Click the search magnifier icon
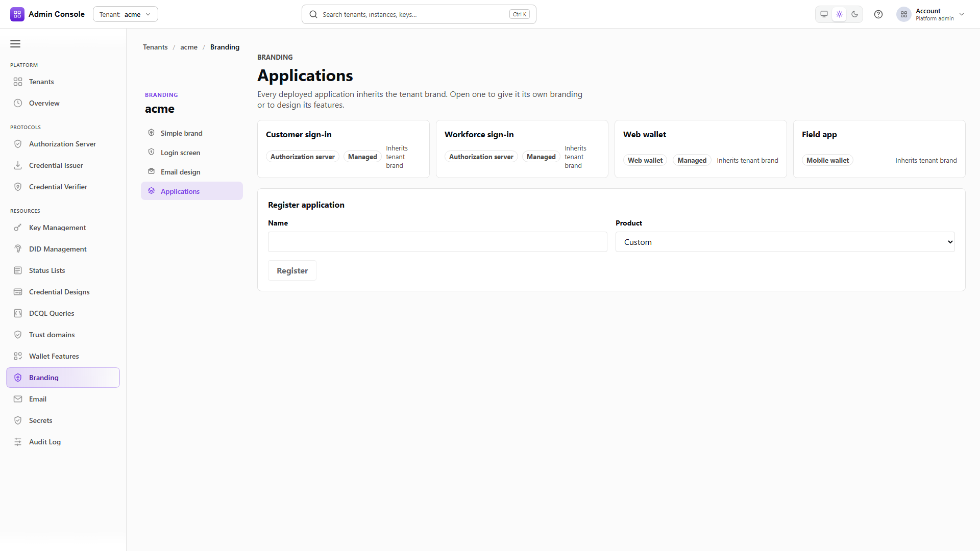Image resolution: width=980 pixels, height=551 pixels. point(313,14)
